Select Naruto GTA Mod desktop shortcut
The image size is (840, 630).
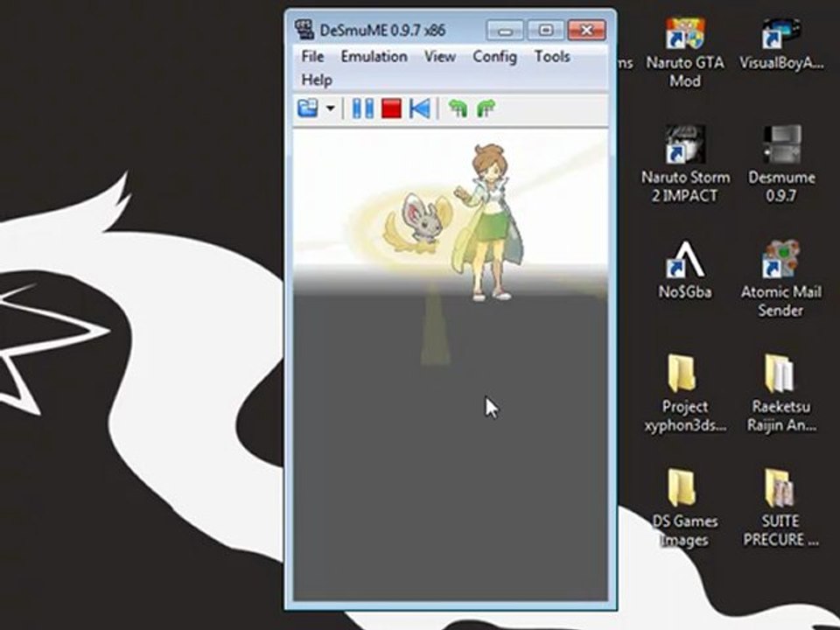click(684, 52)
